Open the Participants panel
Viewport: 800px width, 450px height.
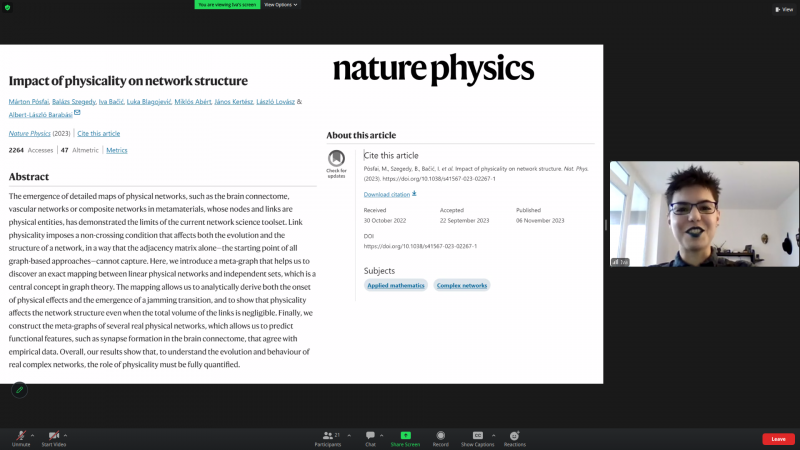click(x=328, y=438)
